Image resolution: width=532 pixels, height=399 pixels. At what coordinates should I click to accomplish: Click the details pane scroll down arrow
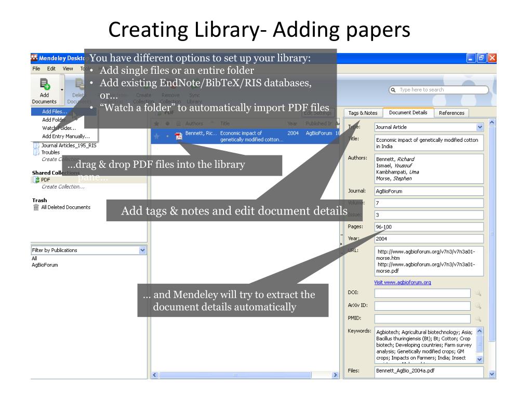[x=492, y=374]
